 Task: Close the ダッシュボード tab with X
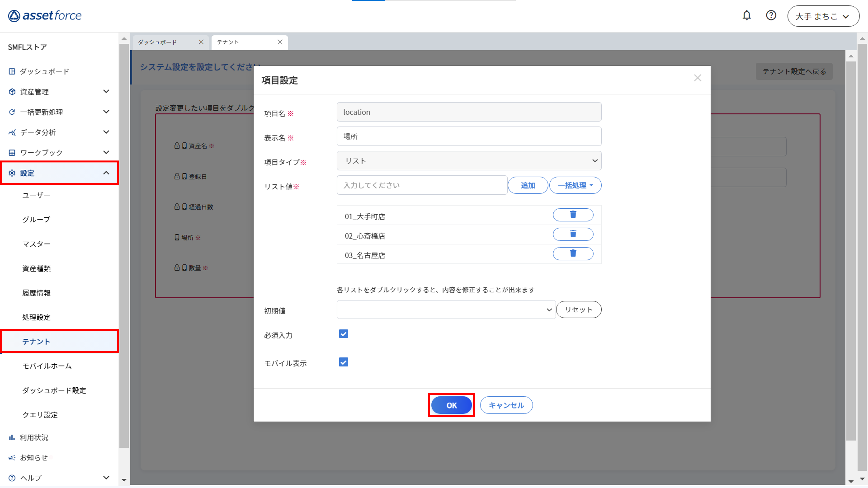pos(201,42)
